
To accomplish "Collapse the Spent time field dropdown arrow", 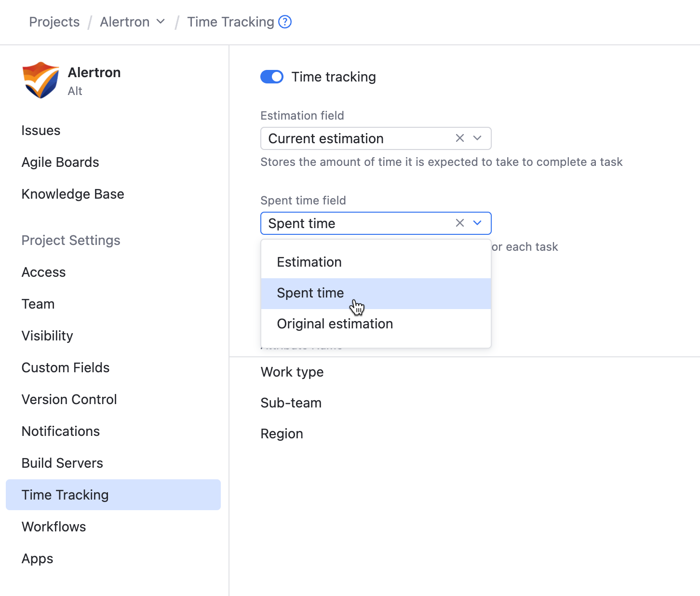I will 477,223.
